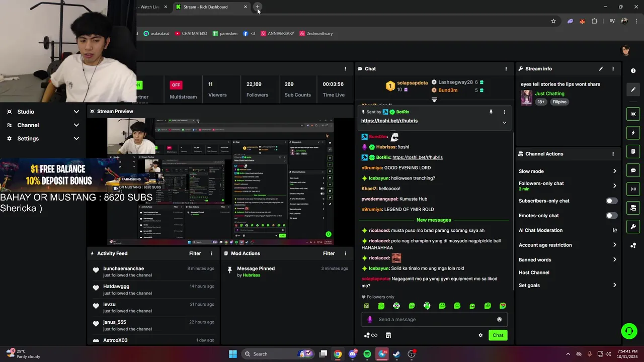This screenshot has height=362, width=644.
Task: Open the Mod Actions three-dot menu
Action: 345,253
